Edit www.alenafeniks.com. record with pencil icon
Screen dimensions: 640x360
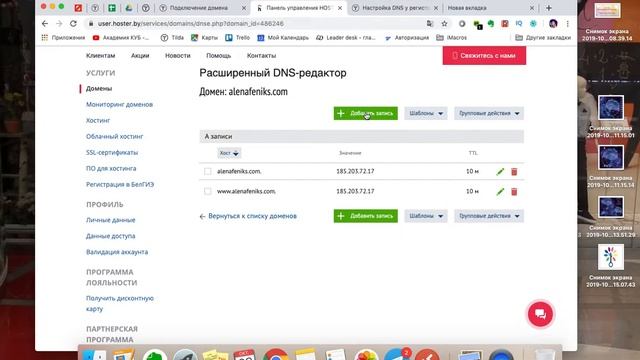[x=500, y=191]
